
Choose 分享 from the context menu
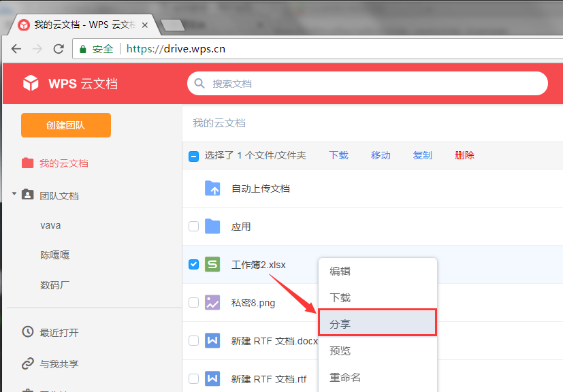(378, 324)
